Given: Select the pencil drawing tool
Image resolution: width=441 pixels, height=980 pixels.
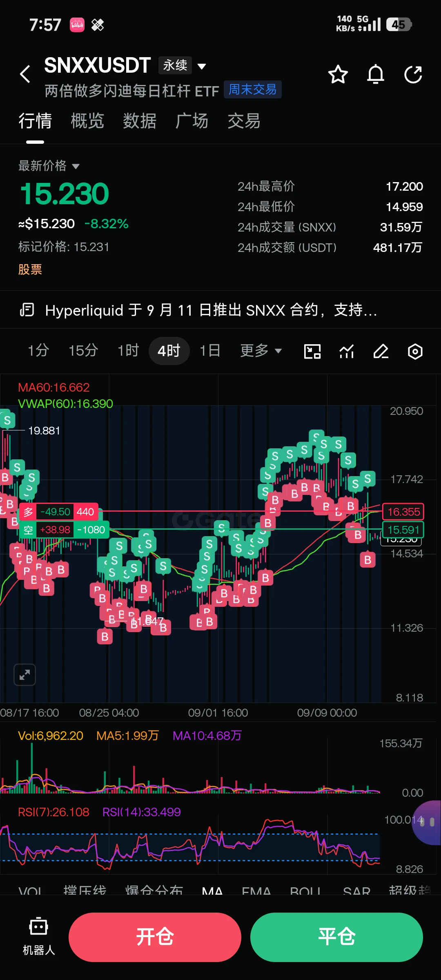Looking at the screenshot, I should click(381, 351).
